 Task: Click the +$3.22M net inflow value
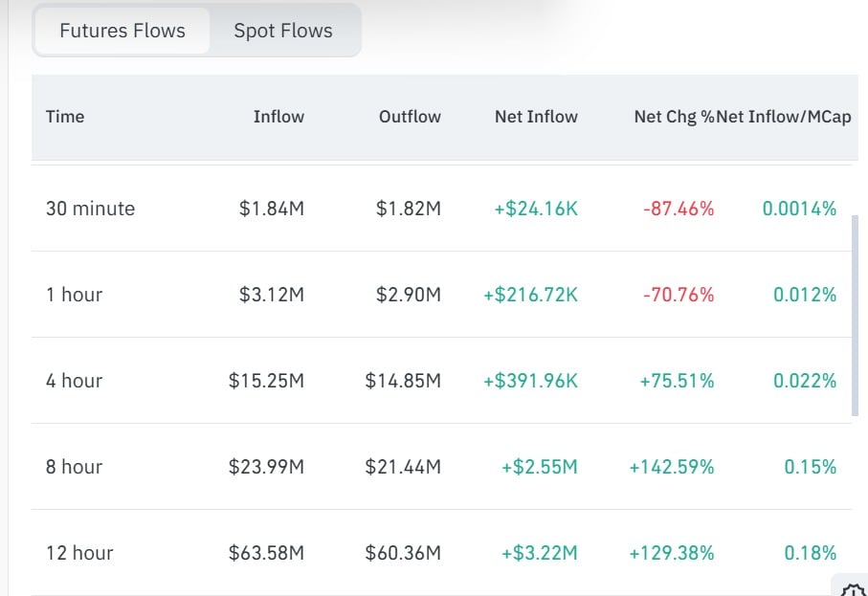(539, 553)
